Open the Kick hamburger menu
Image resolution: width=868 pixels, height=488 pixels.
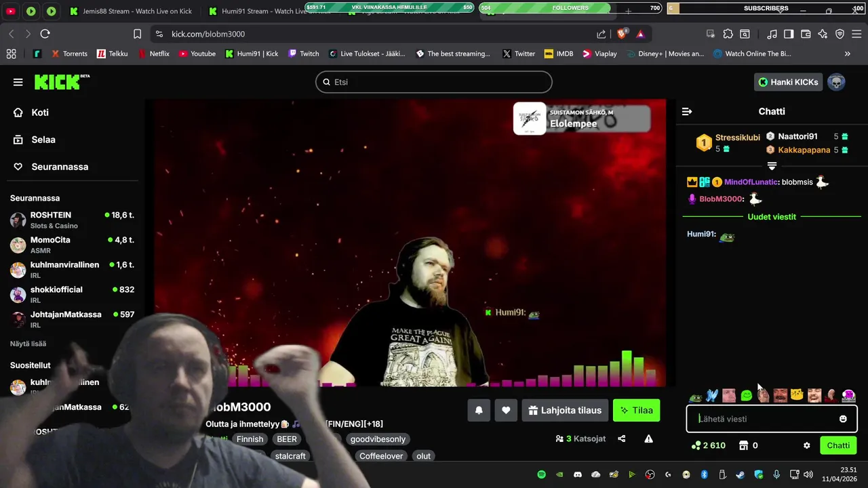18,82
